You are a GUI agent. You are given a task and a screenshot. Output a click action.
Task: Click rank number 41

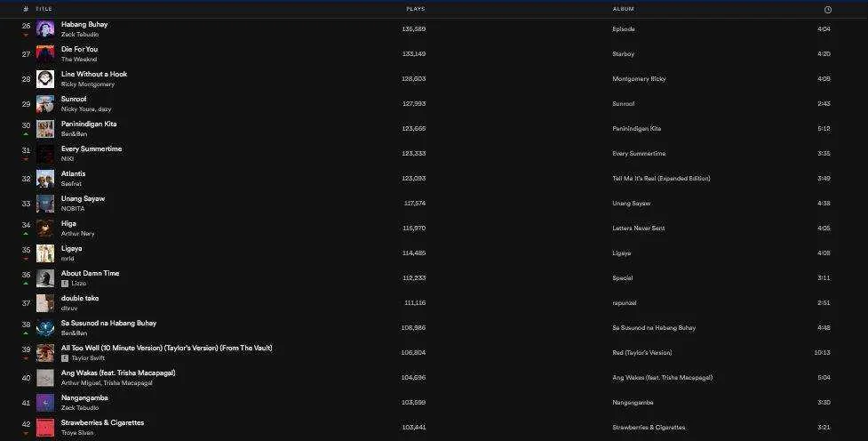pyautogui.click(x=26, y=403)
